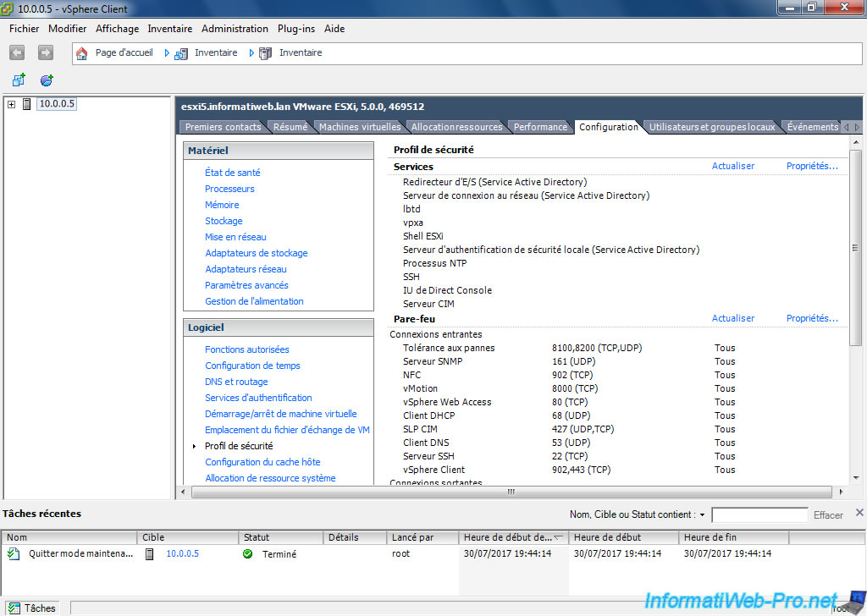Image resolution: width=867 pixels, height=616 pixels.
Task: Click the back navigation arrow
Action: (17, 52)
